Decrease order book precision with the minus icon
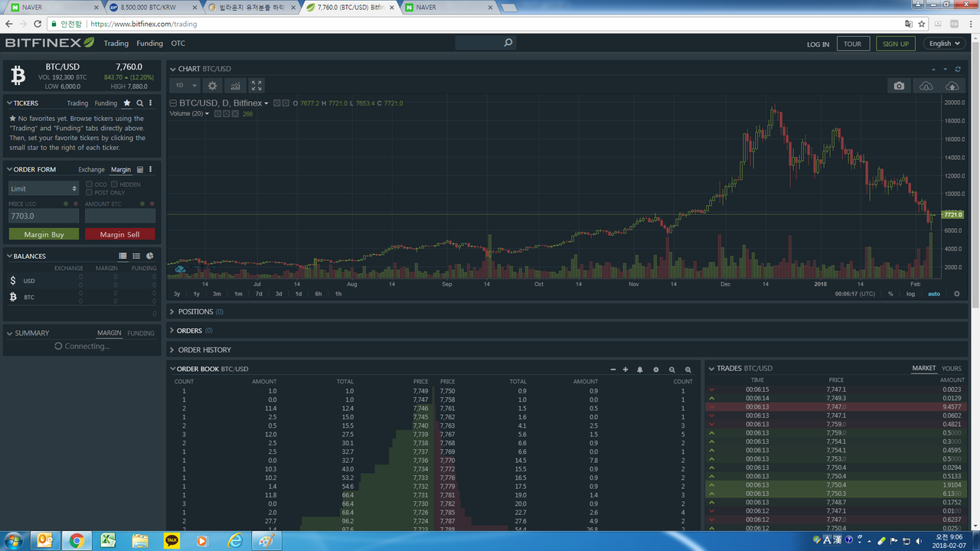This screenshot has width=980, height=551. [613, 369]
